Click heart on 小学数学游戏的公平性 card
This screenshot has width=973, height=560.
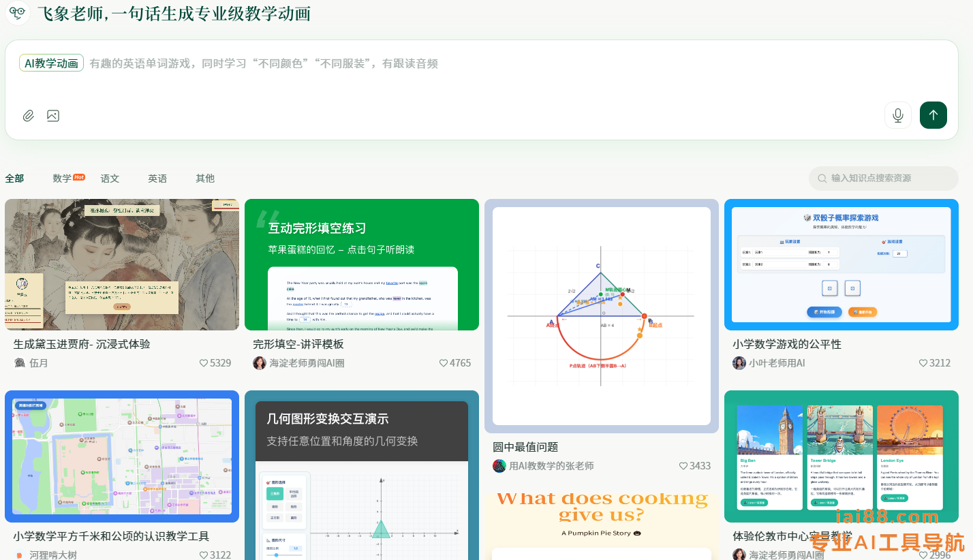tap(923, 363)
